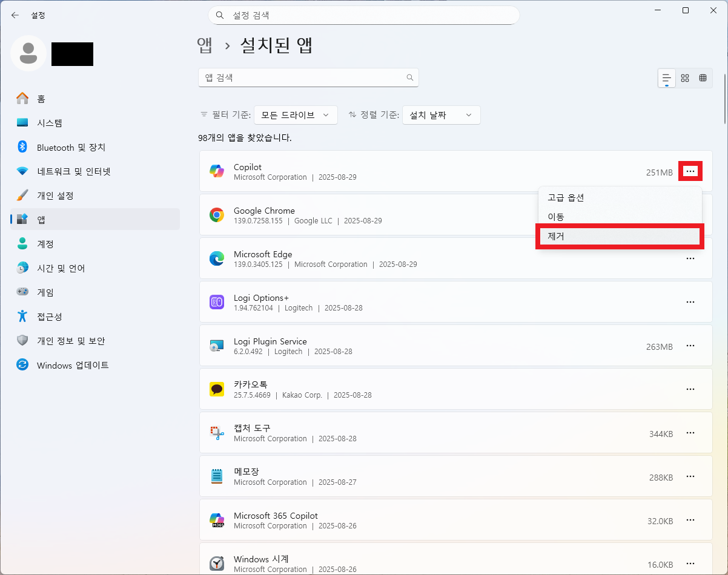Click the Copilot app icon
This screenshot has height=575, width=728.
pyautogui.click(x=217, y=171)
